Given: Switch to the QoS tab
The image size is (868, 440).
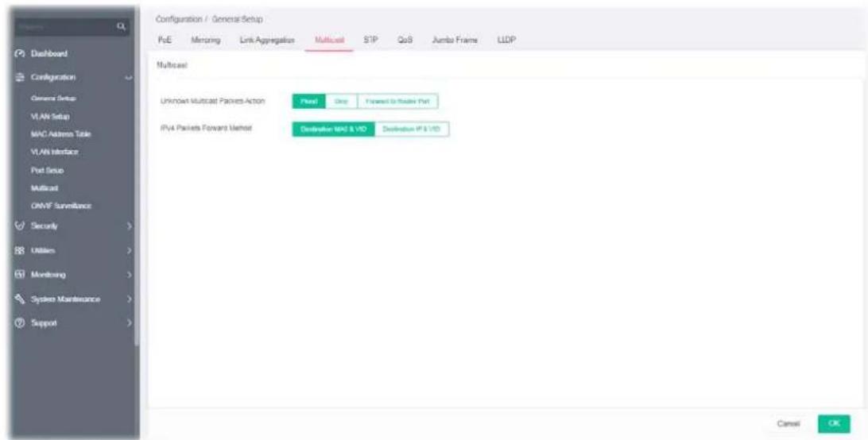Looking at the screenshot, I should 404,40.
